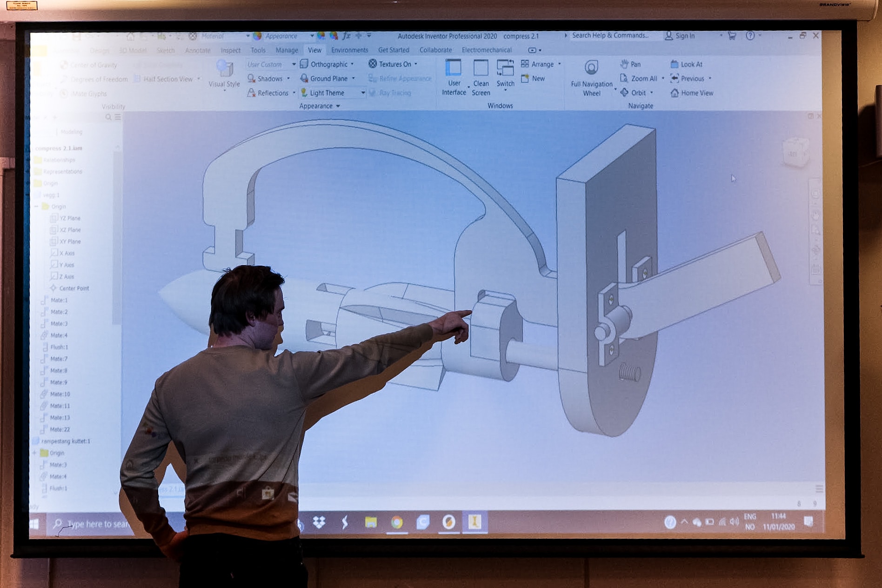The height and width of the screenshot is (588, 882).
Task: Click the Orbit tool icon
Action: pyautogui.click(x=625, y=93)
